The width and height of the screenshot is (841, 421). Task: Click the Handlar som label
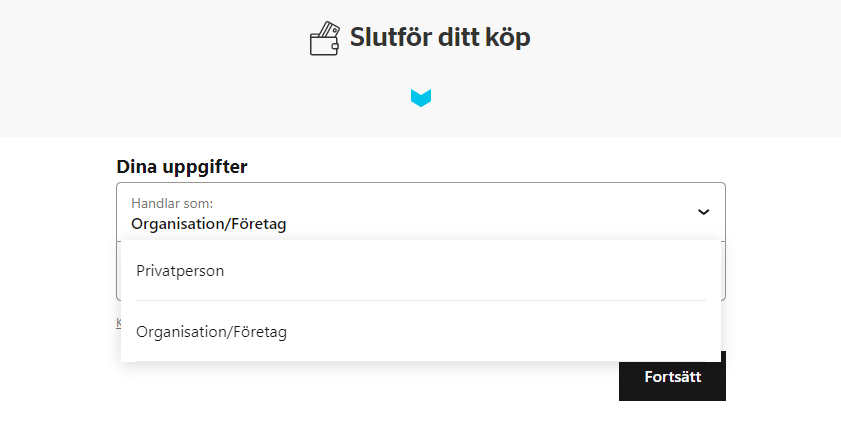click(172, 203)
